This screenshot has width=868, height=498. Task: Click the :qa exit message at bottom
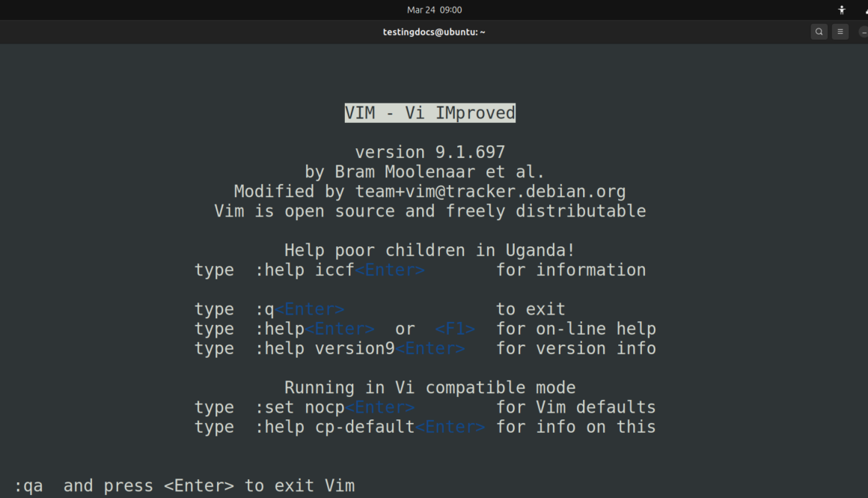click(x=184, y=486)
